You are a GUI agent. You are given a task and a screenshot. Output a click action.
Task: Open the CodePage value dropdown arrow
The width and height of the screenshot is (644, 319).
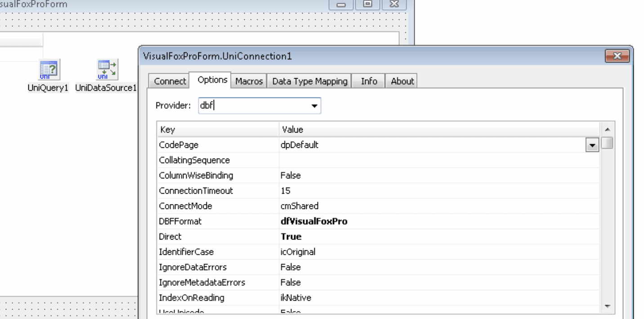tap(593, 145)
